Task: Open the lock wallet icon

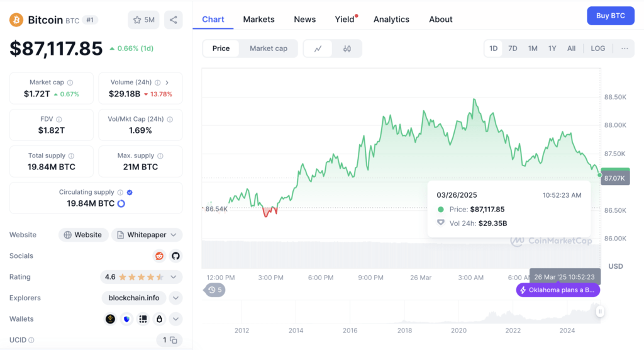Action: tap(159, 319)
